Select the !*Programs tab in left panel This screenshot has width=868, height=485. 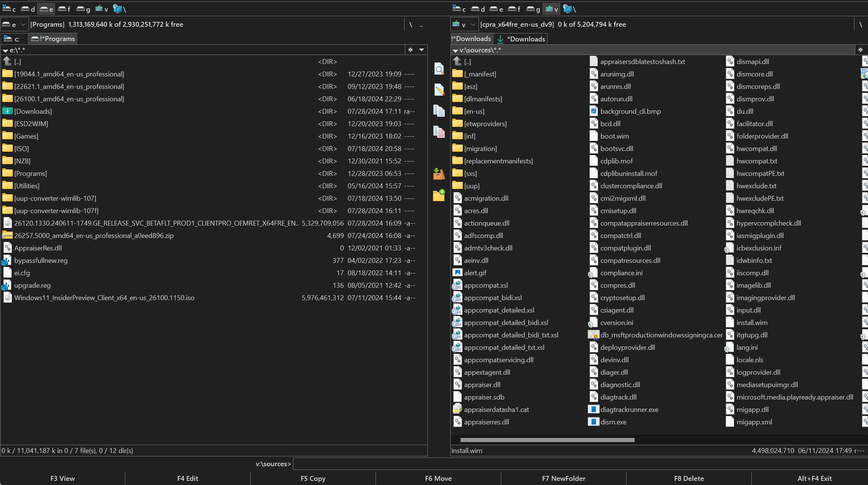(x=53, y=39)
